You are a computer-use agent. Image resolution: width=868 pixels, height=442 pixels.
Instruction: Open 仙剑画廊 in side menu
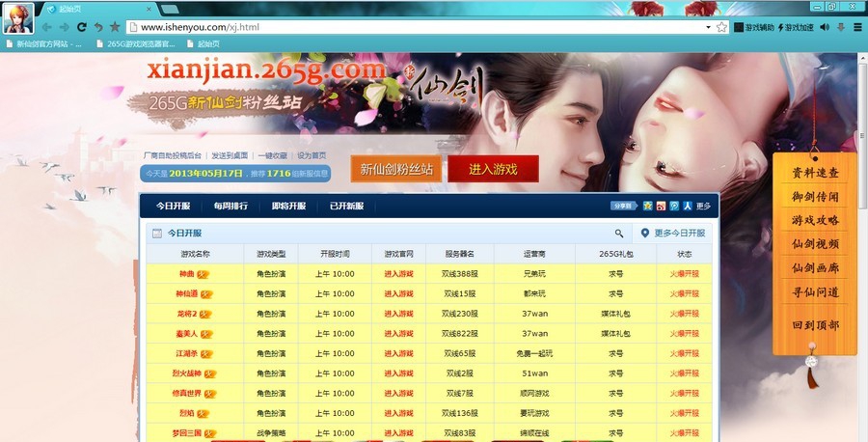coord(815,268)
